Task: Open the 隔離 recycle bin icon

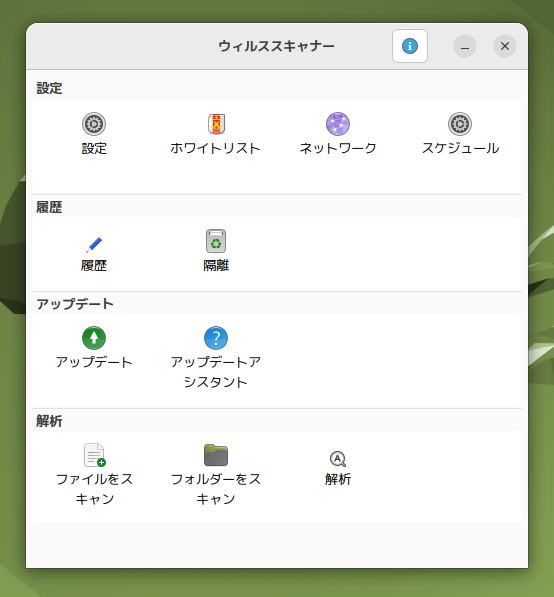Action: [x=216, y=241]
